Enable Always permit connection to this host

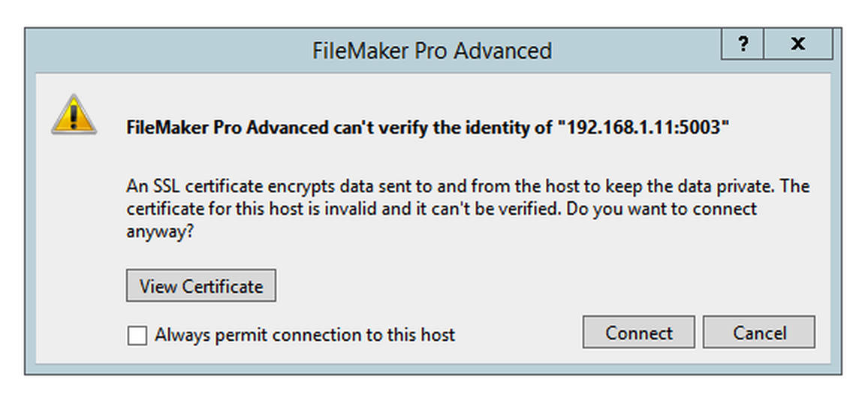[137, 335]
